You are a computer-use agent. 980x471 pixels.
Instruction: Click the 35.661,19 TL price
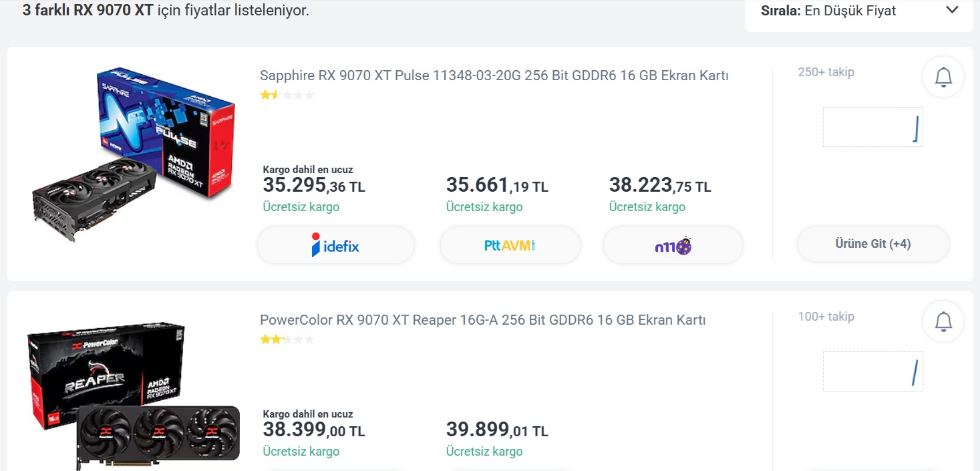pyautogui.click(x=496, y=185)
